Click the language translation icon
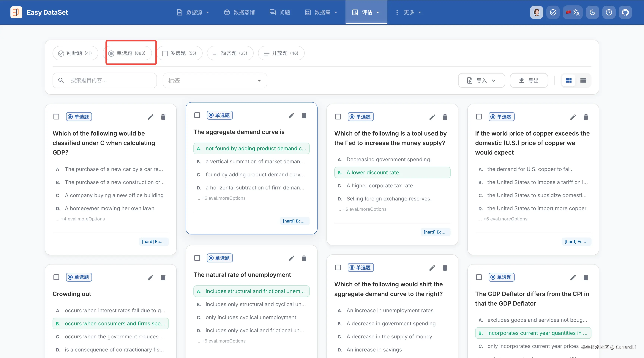 573,12
